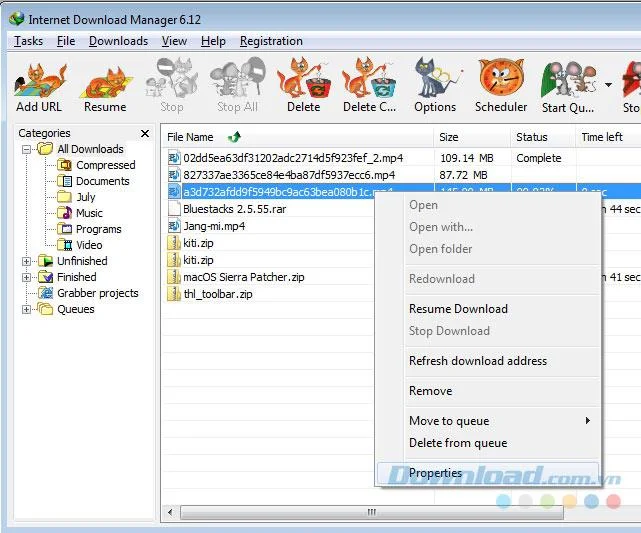Expand the Unfinished tree node
The image size is (641, 533).
[x=26, y=261]
